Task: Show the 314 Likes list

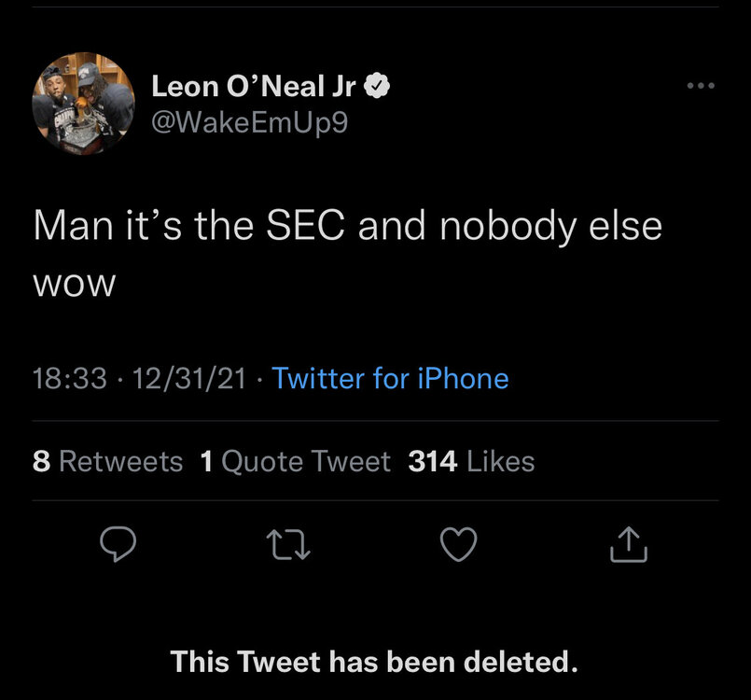Action: pyautogui.click(x=471, y=461)
